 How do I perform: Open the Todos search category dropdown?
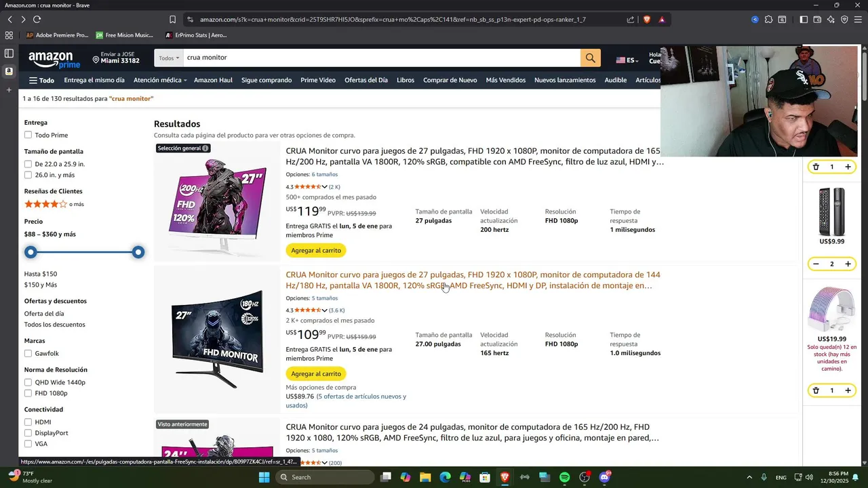coord(169,58)
